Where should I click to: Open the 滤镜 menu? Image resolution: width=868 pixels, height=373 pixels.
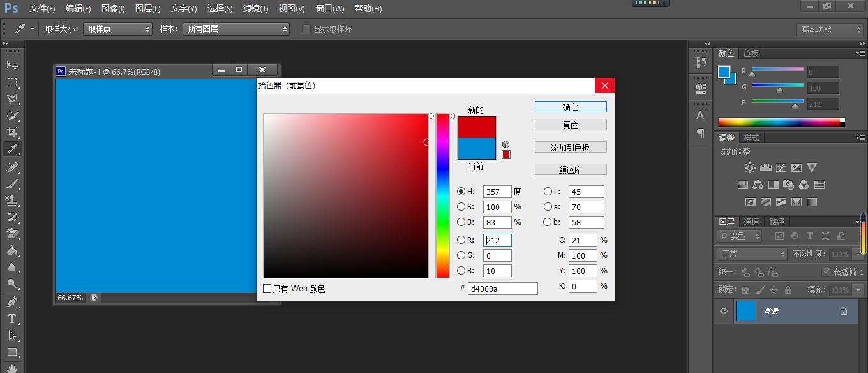coord(257,8)
